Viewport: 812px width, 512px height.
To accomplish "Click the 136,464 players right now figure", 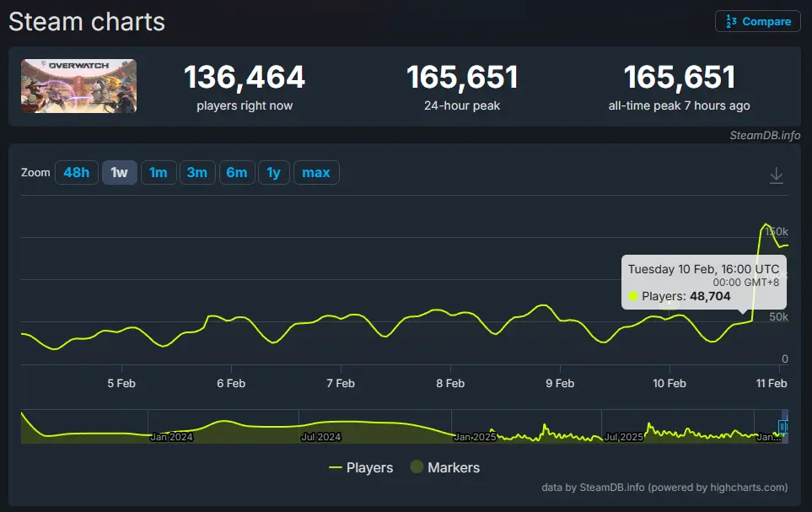I will [245, 78].
